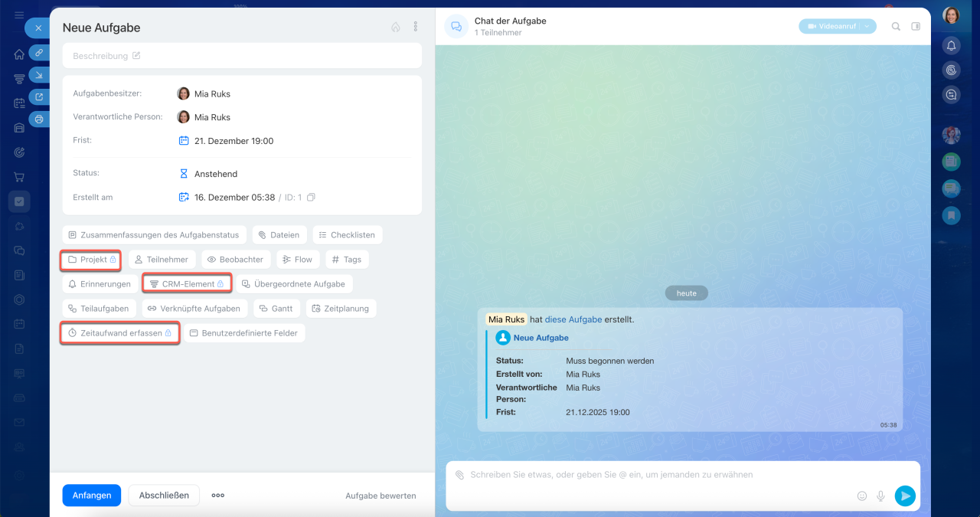Copy task link icon in side strip
The image size is (980, 517).
39,53
